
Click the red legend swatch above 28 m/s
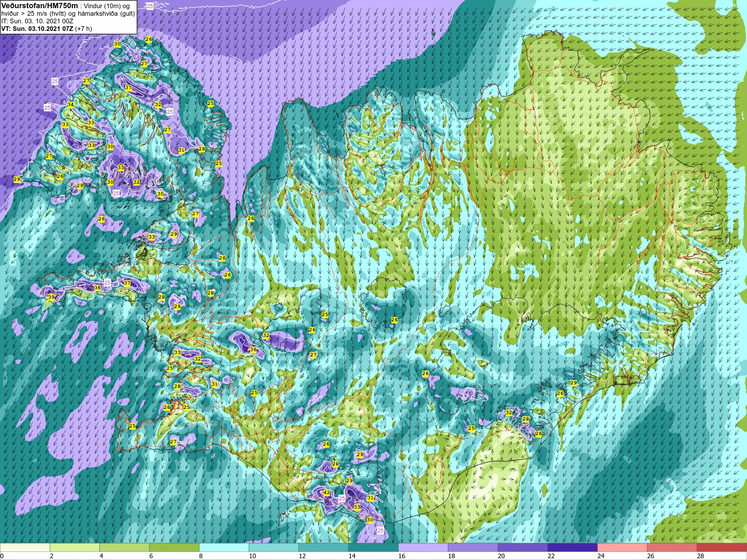[x=722, y=548]
